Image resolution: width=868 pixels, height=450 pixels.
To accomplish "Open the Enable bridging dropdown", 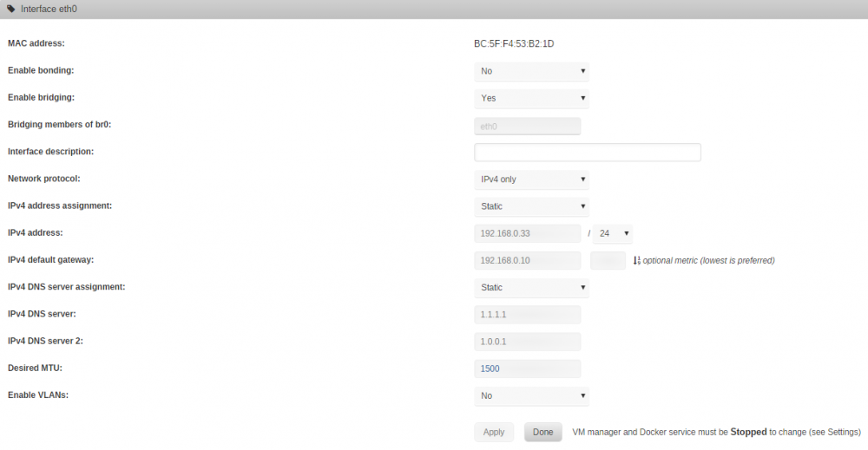I will pyautogui.click(x=531, y=98).
